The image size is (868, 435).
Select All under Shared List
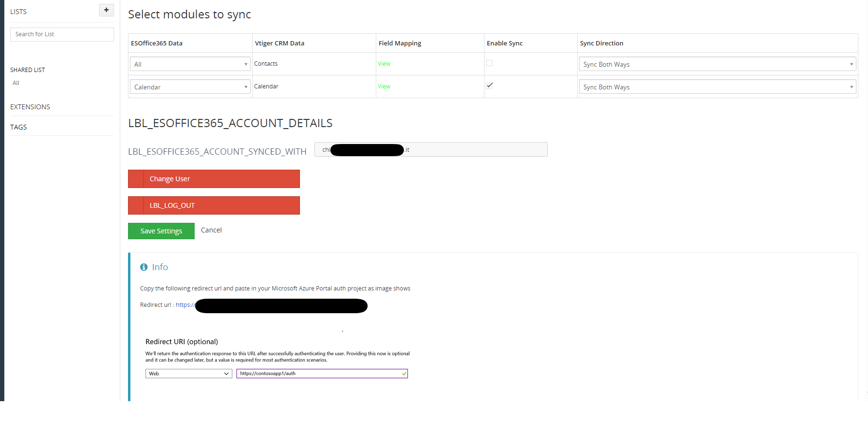click(16, 83)
